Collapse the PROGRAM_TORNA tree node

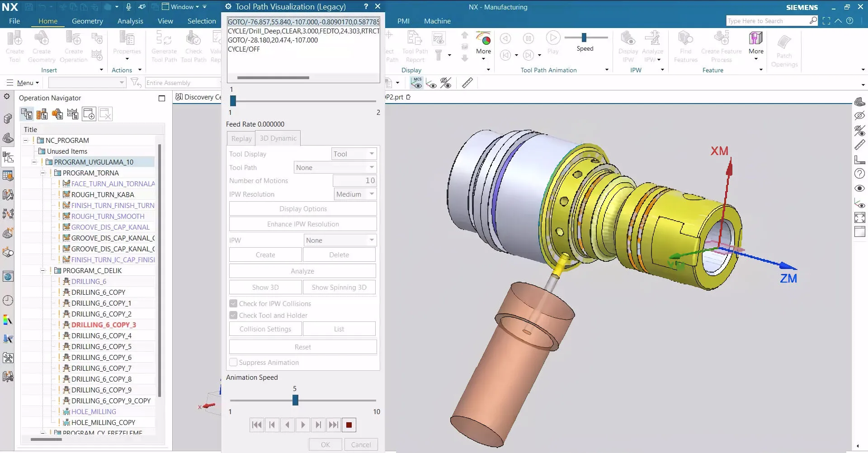[x=43, y=173]
